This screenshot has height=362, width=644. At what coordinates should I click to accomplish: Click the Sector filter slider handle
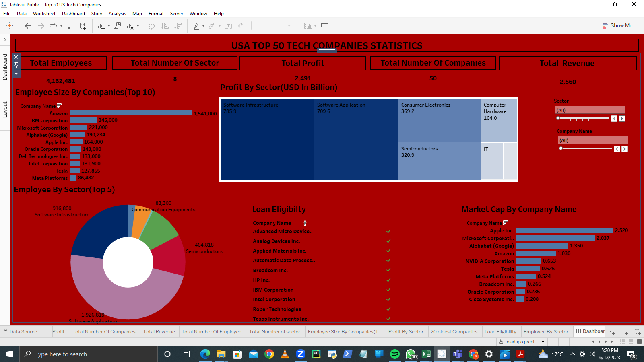coord(558,118)
